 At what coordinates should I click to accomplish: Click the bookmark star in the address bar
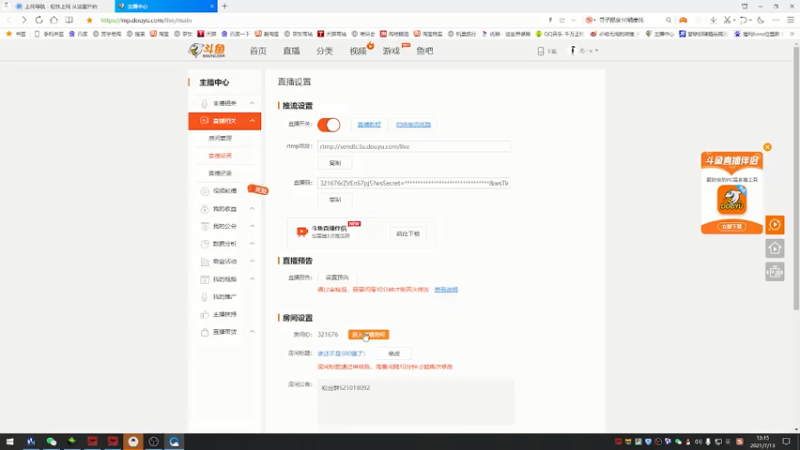pos(89,20)
